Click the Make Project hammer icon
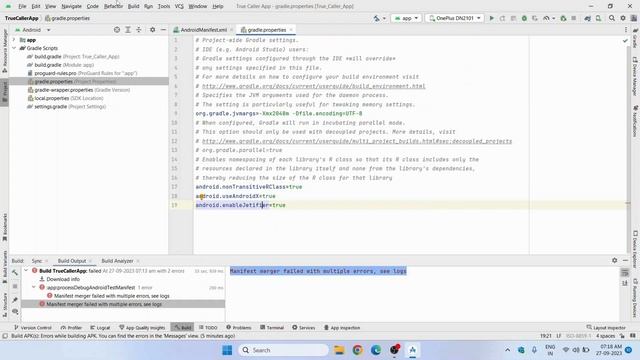The height and width of the screenshot is (360, 640). click(x=376, y=18)
